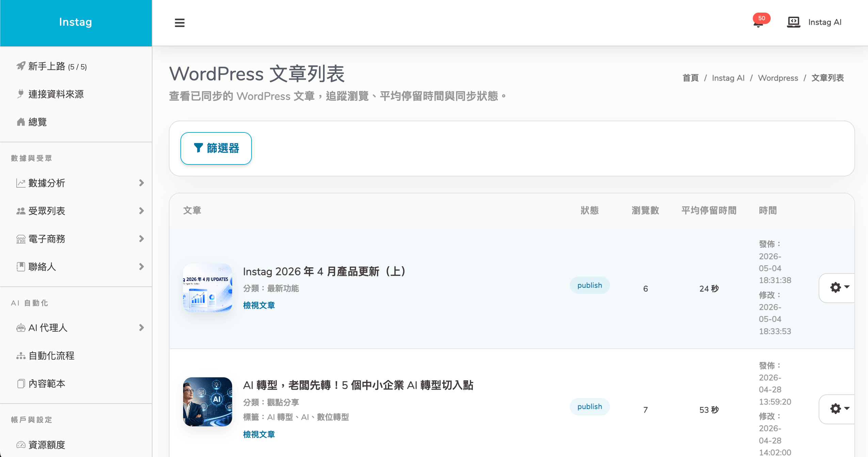Click the Instag AI account monitor icon
Image resolution: width=868 pixels, height=457 pixels.
(x=794, y=22)
